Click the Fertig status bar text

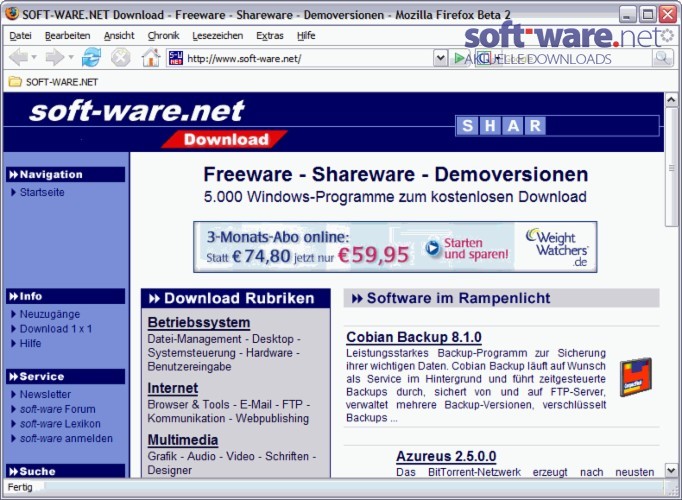20,487
